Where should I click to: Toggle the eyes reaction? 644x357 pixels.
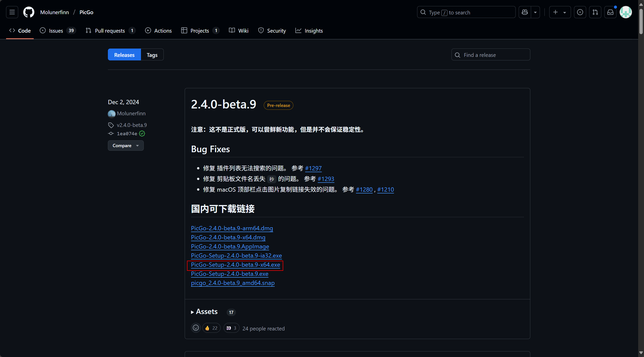tap(231, 328)
